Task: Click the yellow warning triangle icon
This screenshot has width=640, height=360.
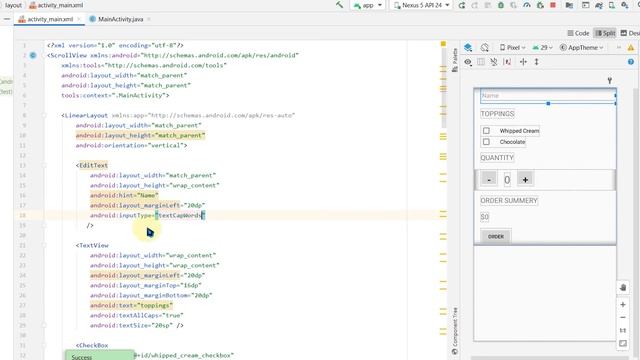Action: [631, 48]
